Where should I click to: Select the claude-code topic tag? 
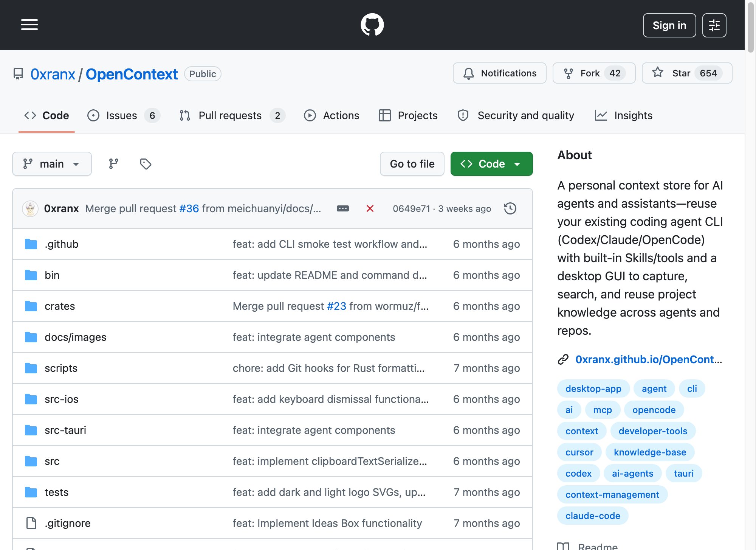click(x=593, y=516)
